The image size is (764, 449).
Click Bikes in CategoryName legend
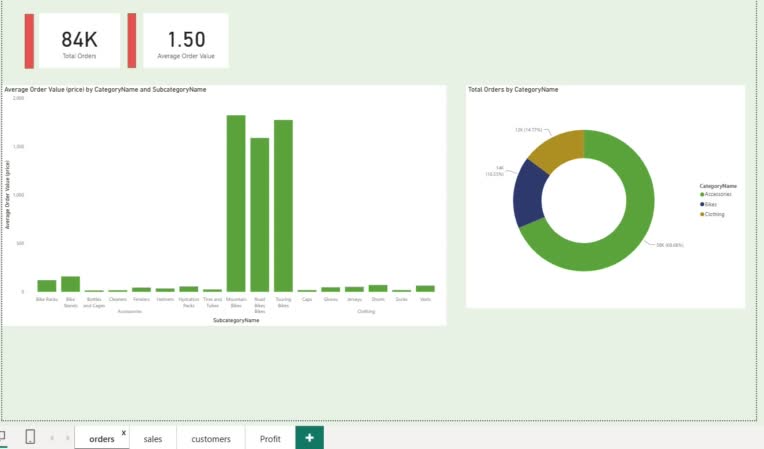[x=708, y=205]
